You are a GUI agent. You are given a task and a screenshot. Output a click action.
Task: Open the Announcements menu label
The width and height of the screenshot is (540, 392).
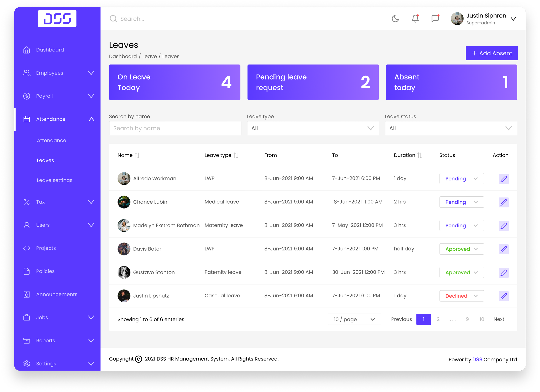(x=57, y=294)
